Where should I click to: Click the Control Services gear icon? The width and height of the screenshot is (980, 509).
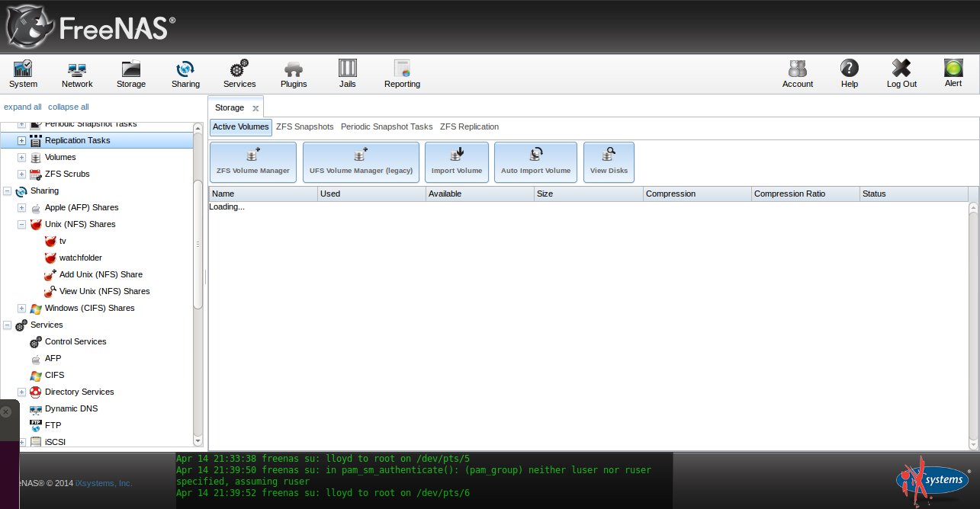(36, 341)
